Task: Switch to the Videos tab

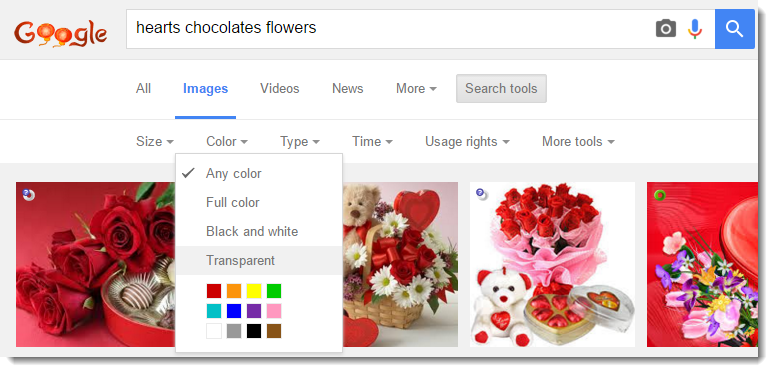Action: click(x=280, y=89)
